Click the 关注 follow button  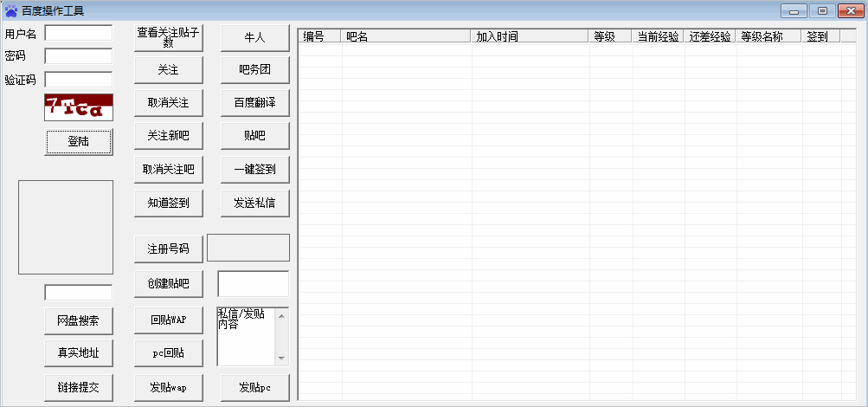pos(169,70)
